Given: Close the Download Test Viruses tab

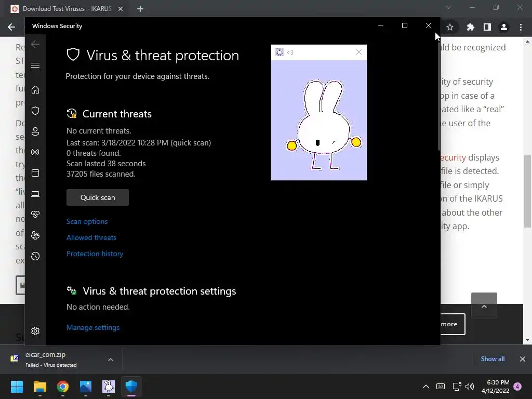Looking at the screenshot, I should pos(121,9).
